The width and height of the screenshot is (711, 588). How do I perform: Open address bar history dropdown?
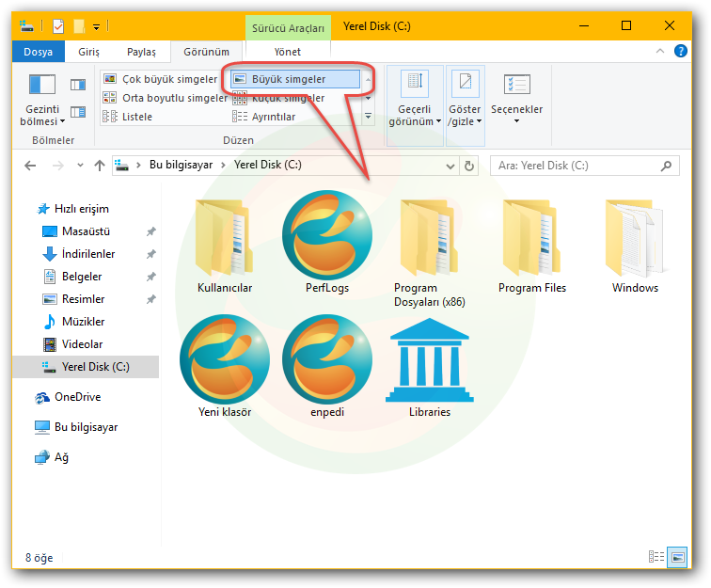coord(450,167)
